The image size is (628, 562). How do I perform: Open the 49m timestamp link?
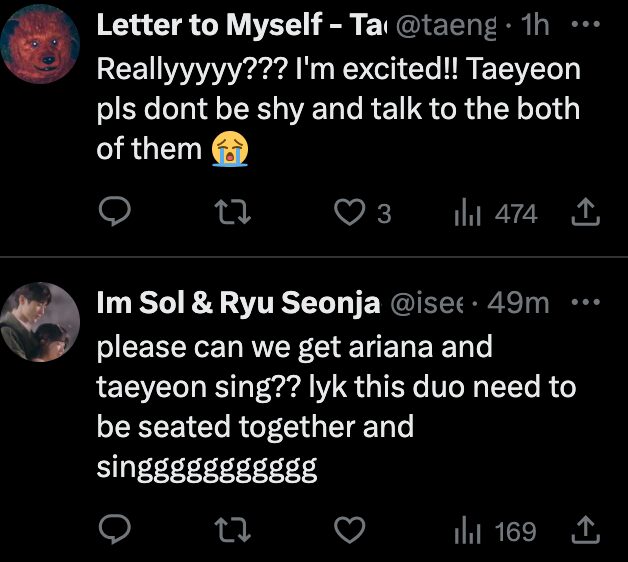tap(522, 304)
